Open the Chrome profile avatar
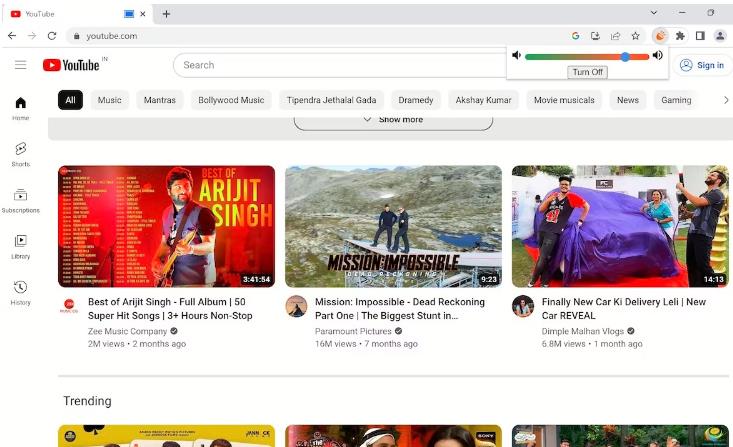 [720, 36]
